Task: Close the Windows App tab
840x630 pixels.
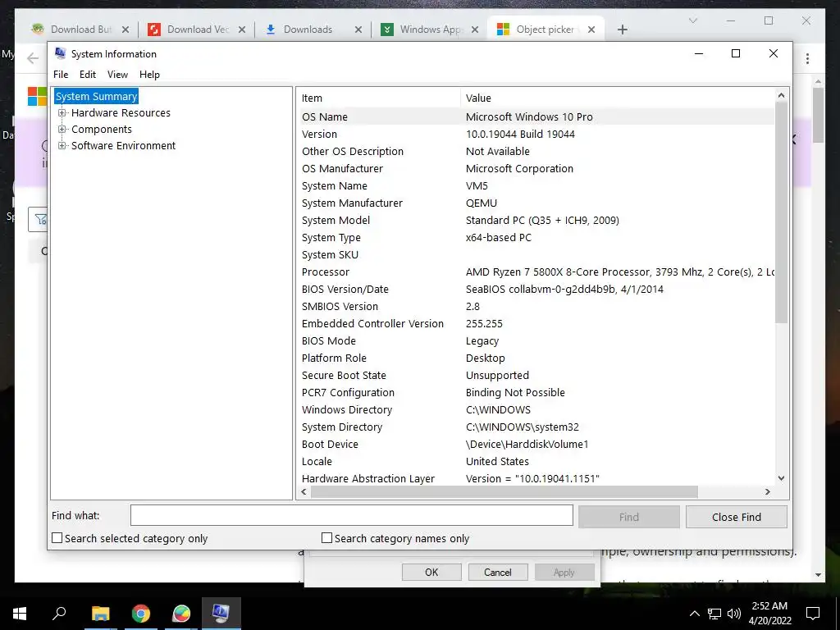Action: point(475,30)
